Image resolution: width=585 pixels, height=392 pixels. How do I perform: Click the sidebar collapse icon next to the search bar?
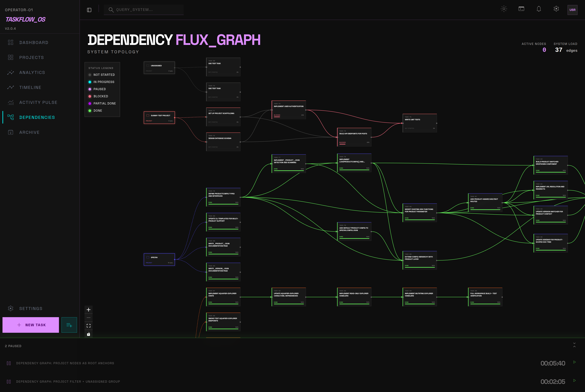click(x=89, y=10)
